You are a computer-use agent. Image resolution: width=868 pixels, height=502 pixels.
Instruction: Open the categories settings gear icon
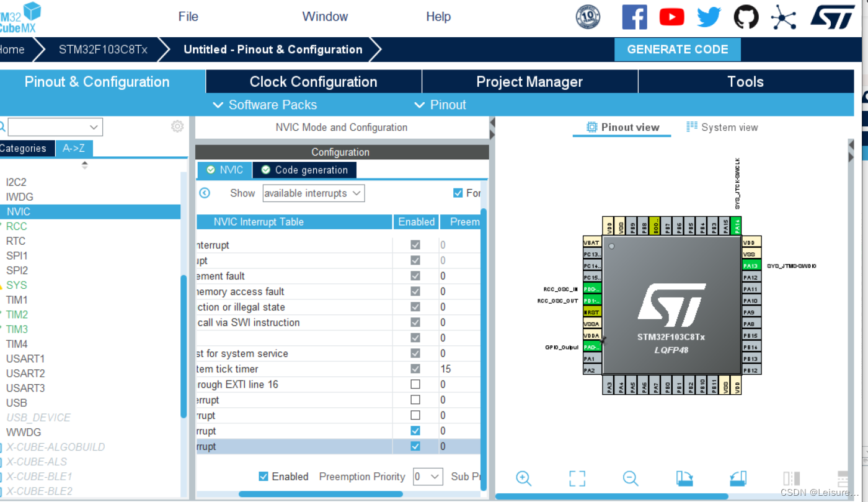(177, 126)
